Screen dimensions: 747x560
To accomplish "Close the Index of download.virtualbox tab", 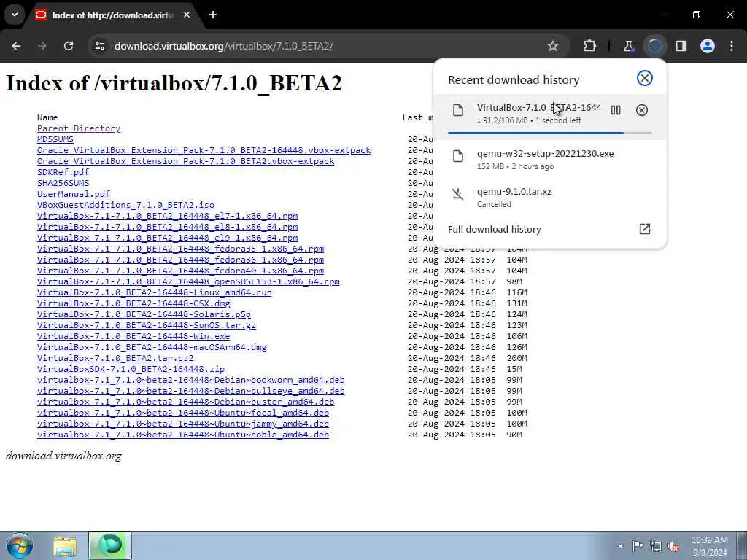I will click(x=187, y=15).
